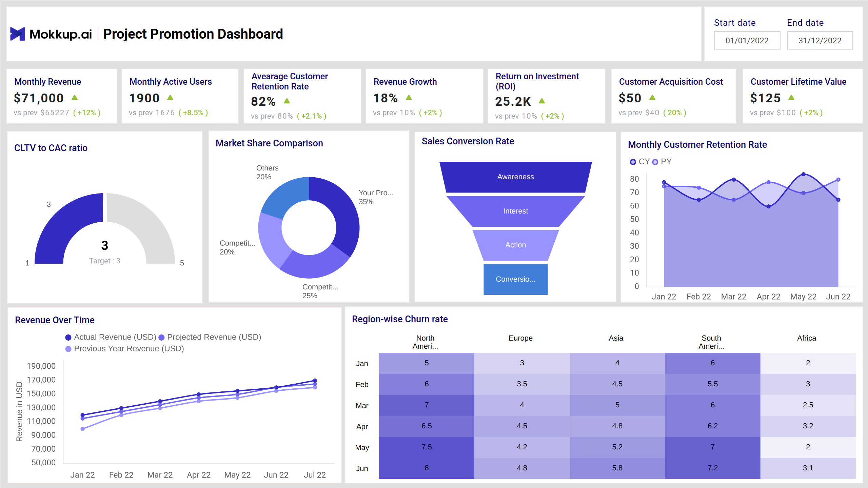Click the PY data point at Jun 22
Viewport: 868px width, 488px height.
(x=838, y=180)
